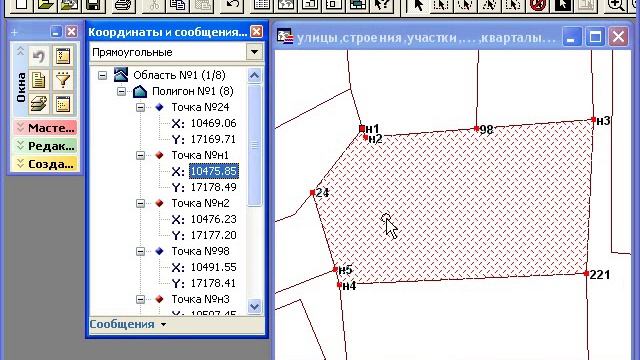Viewport: 640px width, 360px height.
Task: Click the undo arrow icon in the Окна panel
Action: click(x=39, y=56)
